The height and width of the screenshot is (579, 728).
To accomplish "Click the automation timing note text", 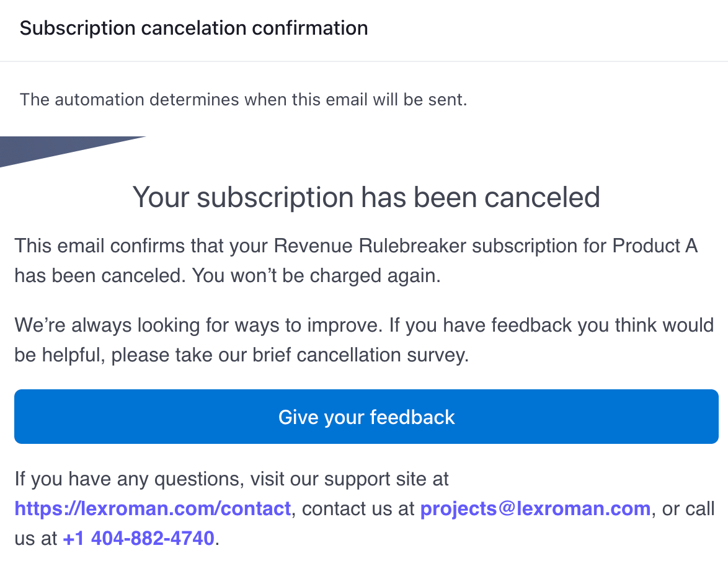I will (x=243, y=99).
